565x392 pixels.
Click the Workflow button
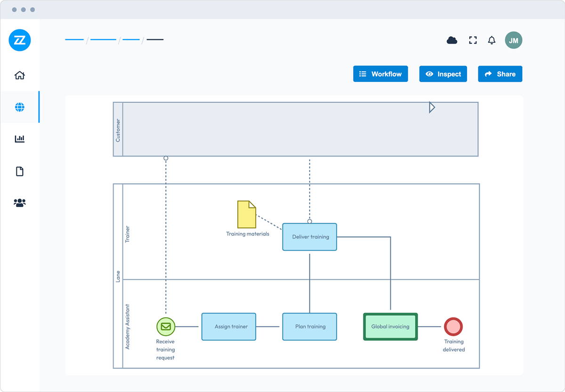380,74
